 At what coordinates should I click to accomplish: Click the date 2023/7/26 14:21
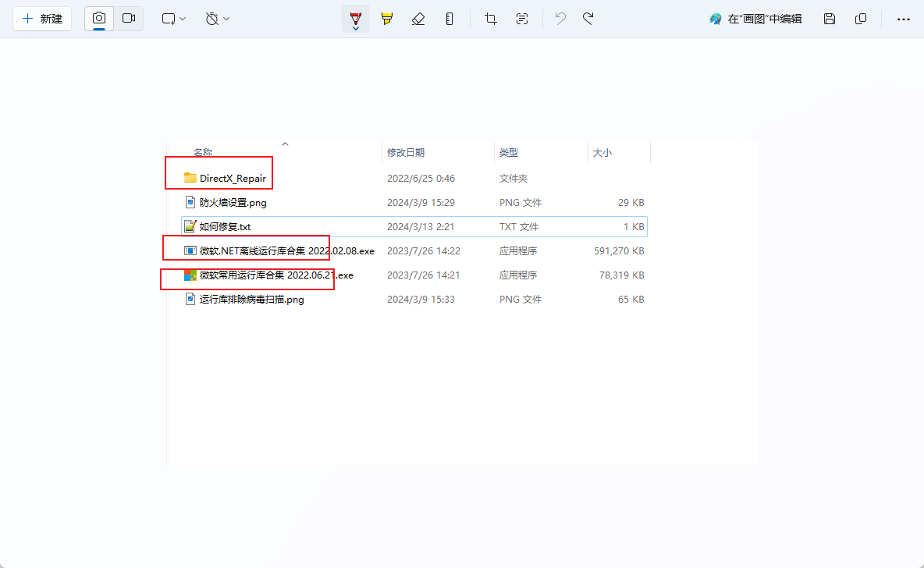click(x=423, y=275)
